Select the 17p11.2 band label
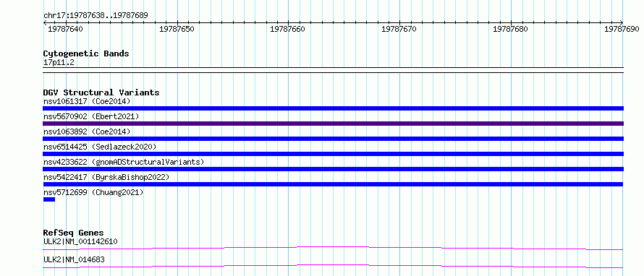Viewport: 644px width, 276px height. click(x=59, y=62)
